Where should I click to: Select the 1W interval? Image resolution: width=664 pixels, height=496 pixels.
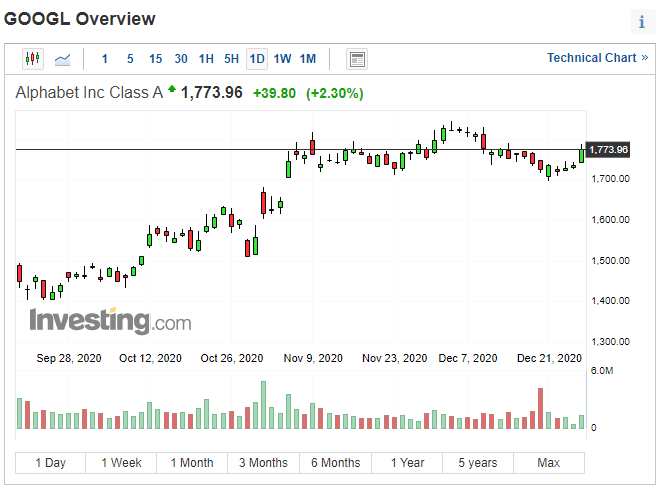(282, 59)
